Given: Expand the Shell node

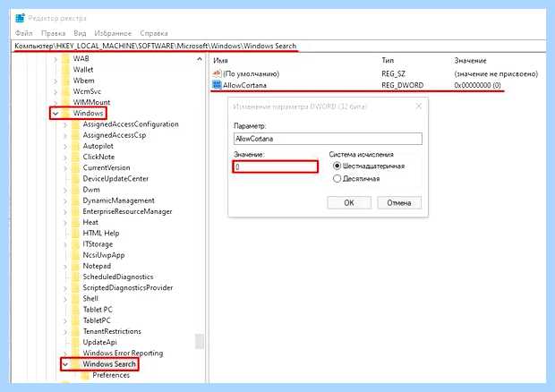Looking at the screenshot, I should [x=65, y=299].
